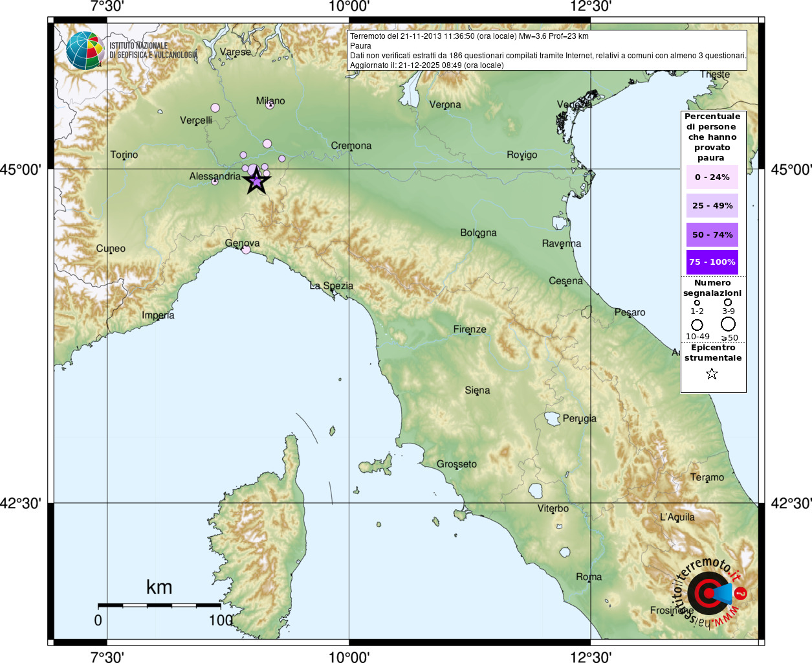Click the 50 - 74% legend color swatch
Viewport: 812px width, 663px height.
click(x=712, y=234)
